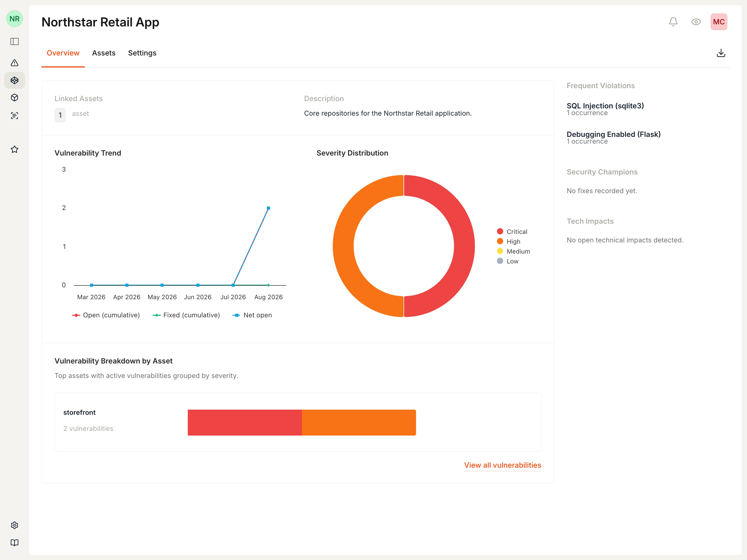Click the linked assets count badge '1'
Screen dimensions: 747x560
click(x=60, y=115)
